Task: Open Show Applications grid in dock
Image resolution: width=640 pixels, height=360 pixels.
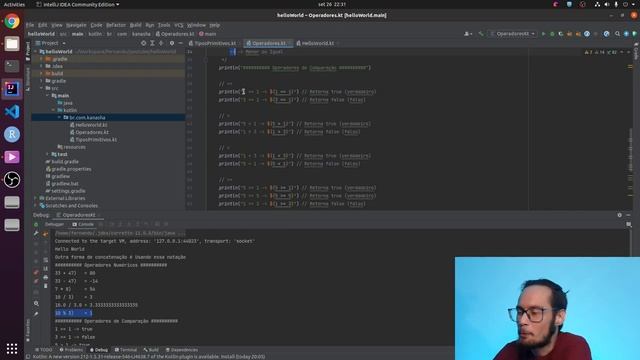Action: pos(12,348)
